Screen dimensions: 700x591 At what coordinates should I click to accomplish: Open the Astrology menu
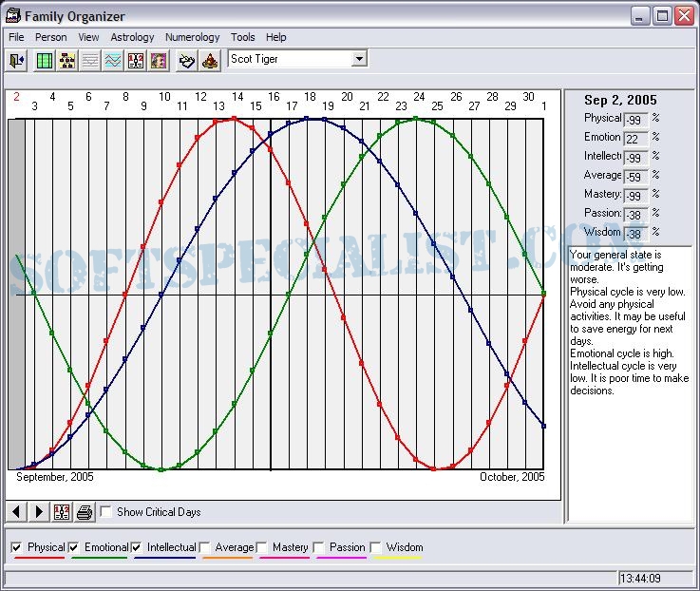click(x=132, y=37)
